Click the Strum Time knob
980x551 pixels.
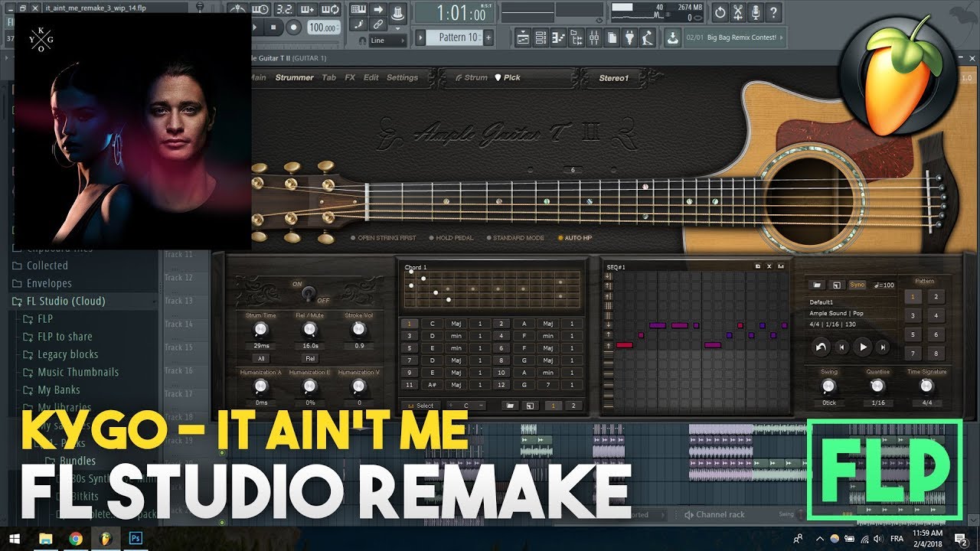pos(260,329)
